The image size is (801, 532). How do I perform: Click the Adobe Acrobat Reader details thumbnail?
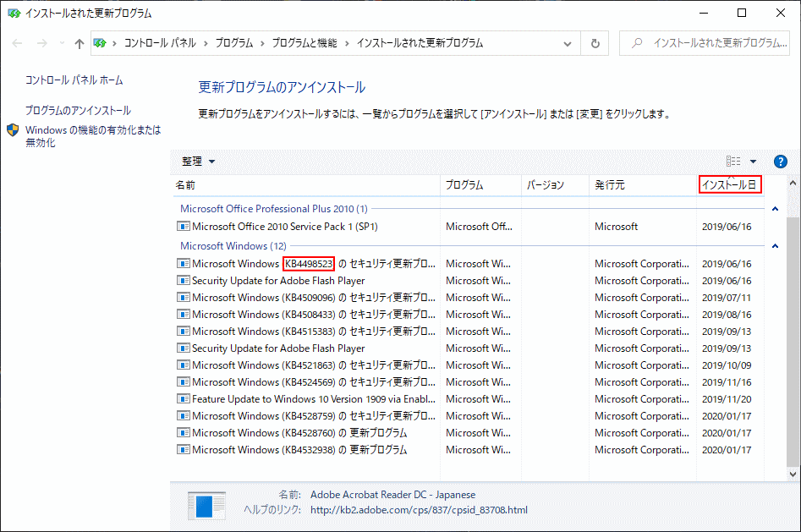pyautogui.click(x=206, y=506)
